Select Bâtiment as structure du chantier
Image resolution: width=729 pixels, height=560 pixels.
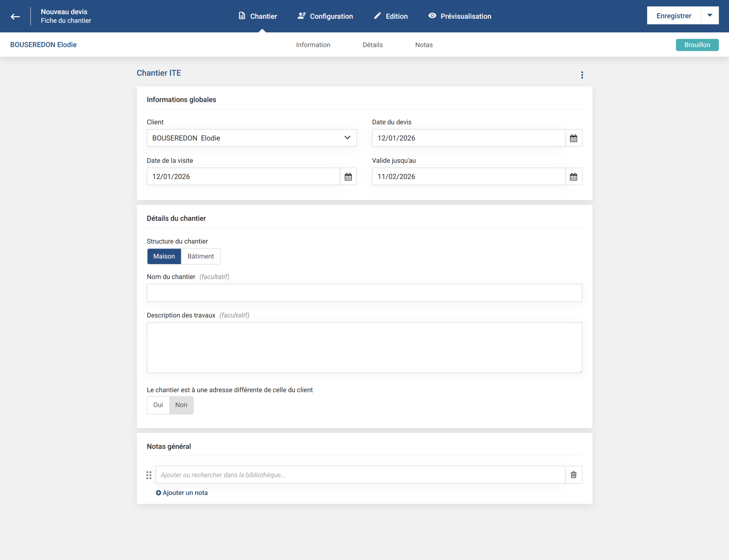click(x=200, y=256)
